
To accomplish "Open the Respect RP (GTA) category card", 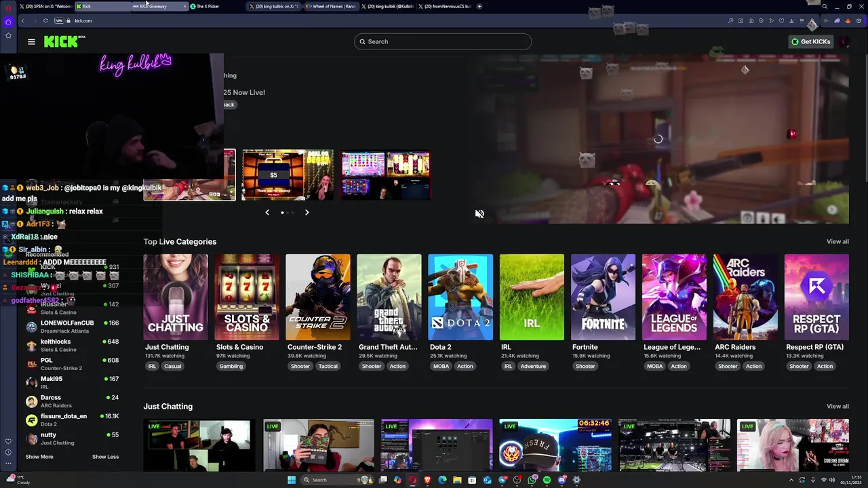I will coord(816,297).
